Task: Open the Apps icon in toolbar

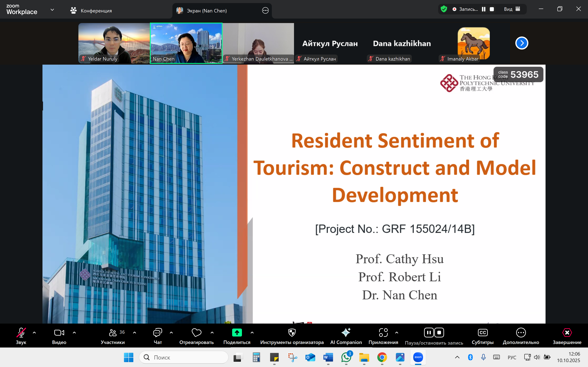Action: (x=383, y=333)
